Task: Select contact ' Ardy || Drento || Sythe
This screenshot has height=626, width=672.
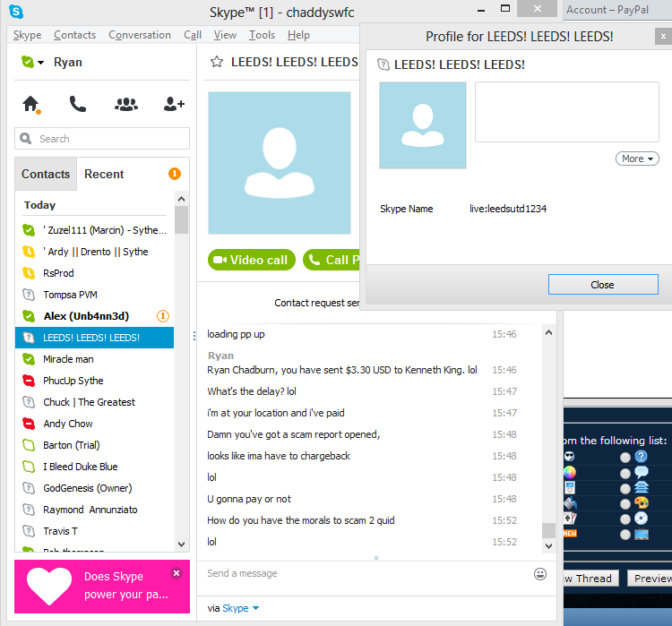Action: click(95, 252)
